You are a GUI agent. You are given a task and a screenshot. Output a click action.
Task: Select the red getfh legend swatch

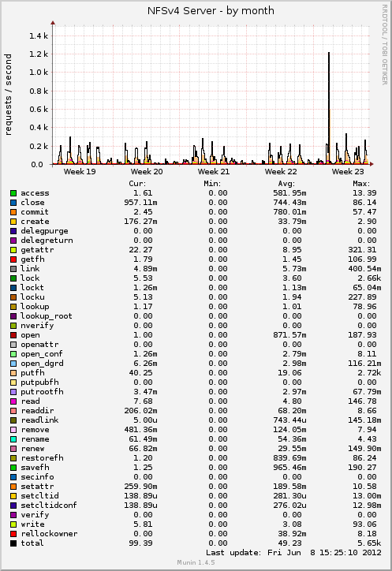coord(13,259)
